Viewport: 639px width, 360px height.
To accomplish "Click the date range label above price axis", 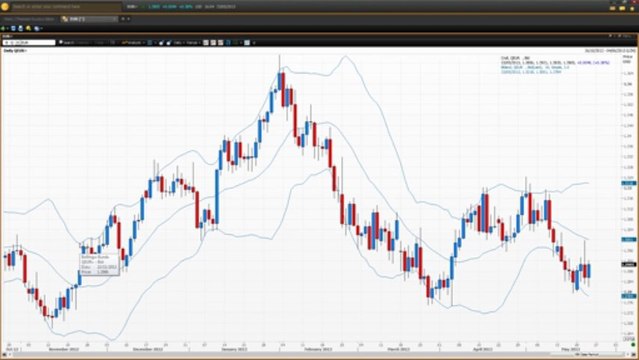I will (x=610, y=51).
